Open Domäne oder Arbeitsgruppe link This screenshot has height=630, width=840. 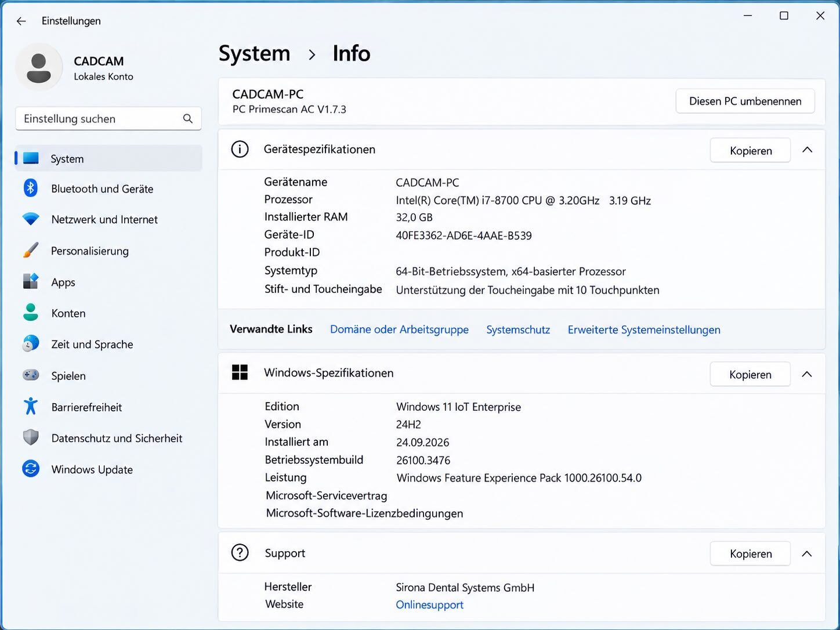point(399,330)
